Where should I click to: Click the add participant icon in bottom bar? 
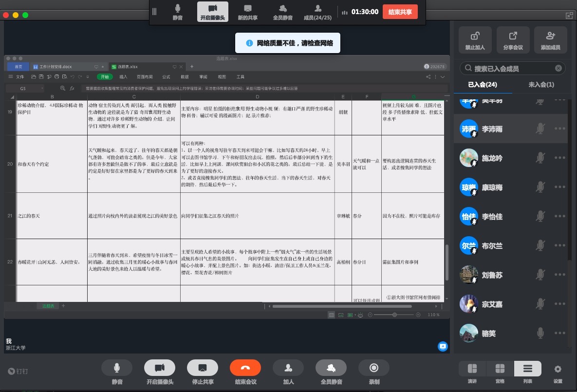click(x=288, y=368)
